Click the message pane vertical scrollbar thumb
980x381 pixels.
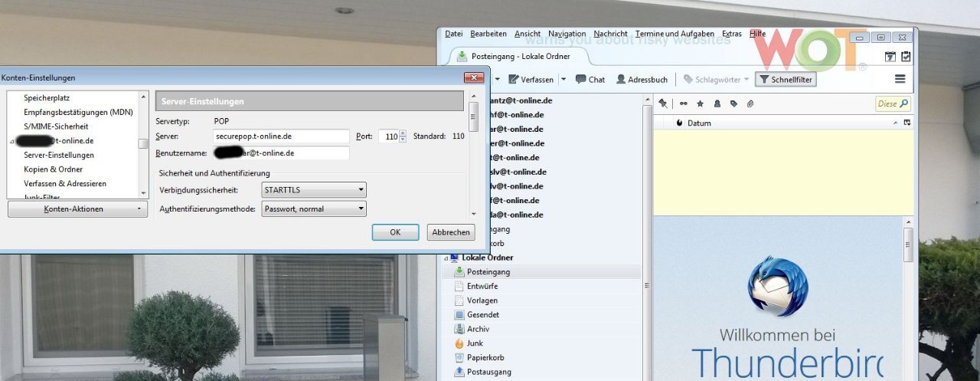909,245
